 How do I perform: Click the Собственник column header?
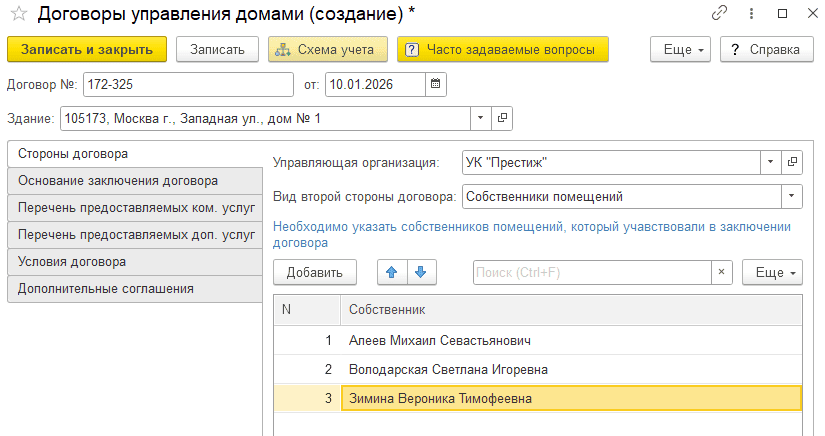click(x=571, y=309)
